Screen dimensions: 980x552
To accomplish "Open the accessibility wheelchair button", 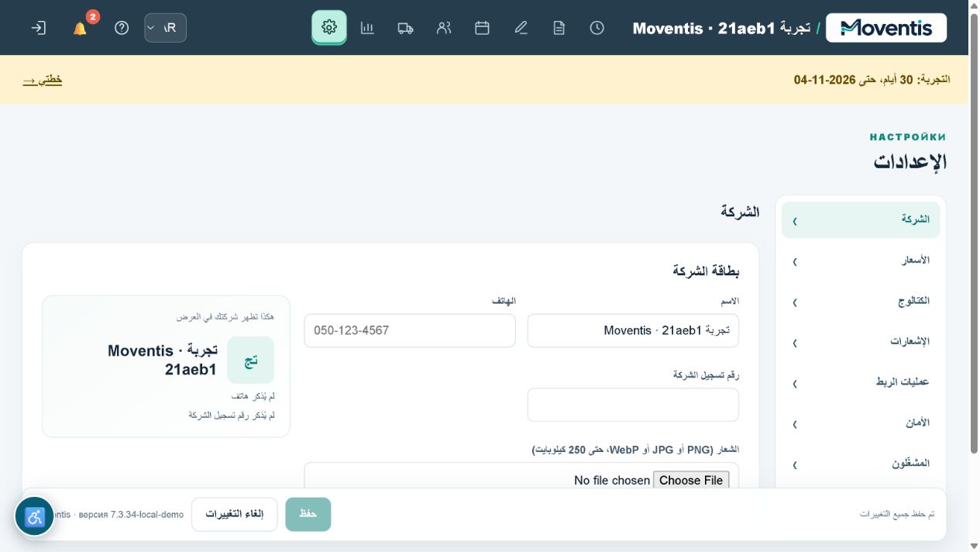I will point(35,516).
